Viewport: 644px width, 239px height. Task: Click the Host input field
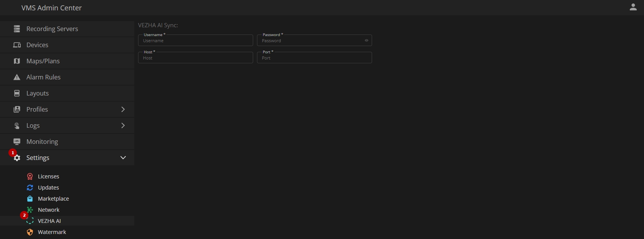[196, 58]
